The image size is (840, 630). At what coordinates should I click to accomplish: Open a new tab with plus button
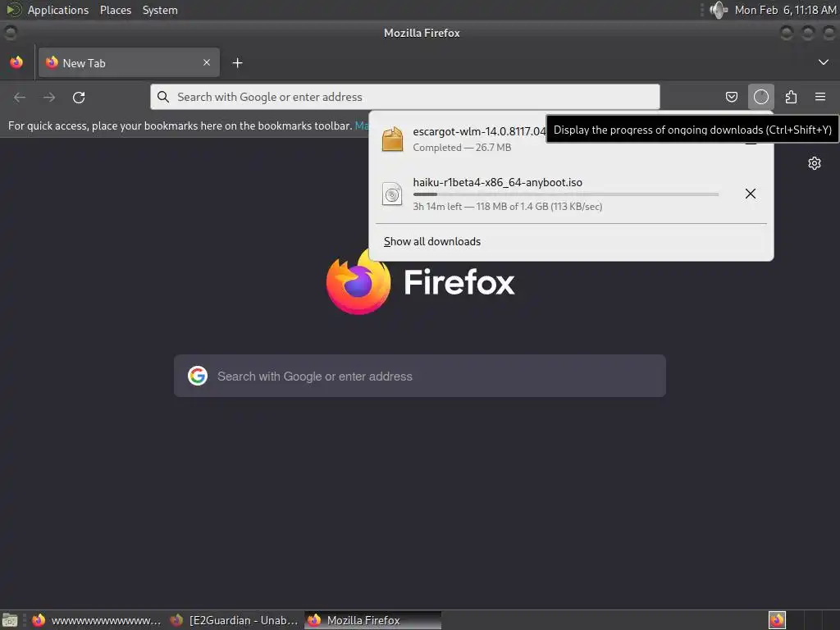[x=237, y=63]
